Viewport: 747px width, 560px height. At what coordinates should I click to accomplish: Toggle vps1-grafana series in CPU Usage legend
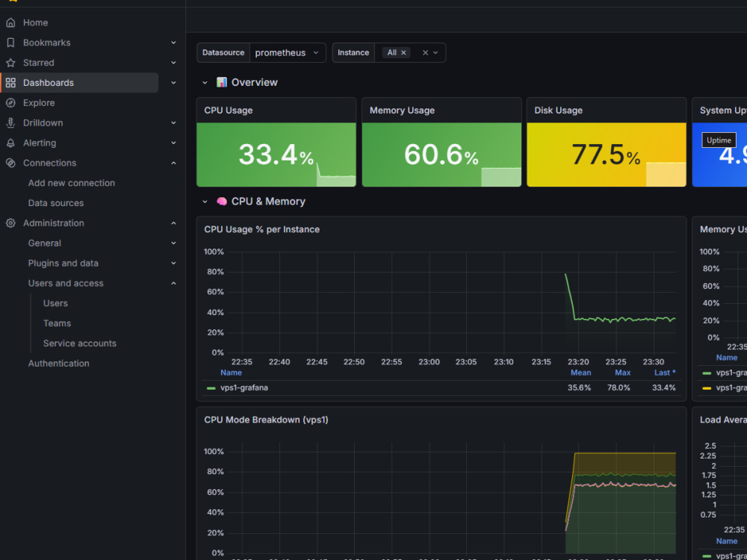tap(244, 388)
